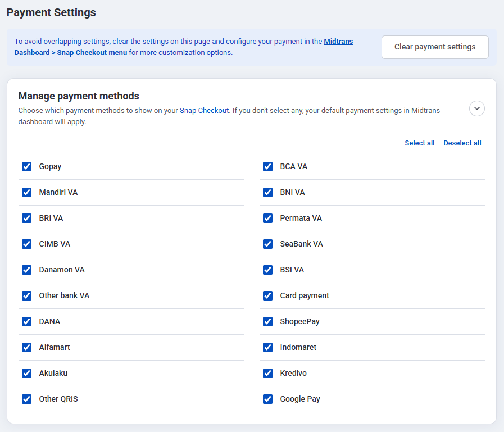The height and width of the screenshot is (432, 504).
Task: Toggle the CIMB VA checkbox
Action: pyautogui.click(x=26, y=244)
